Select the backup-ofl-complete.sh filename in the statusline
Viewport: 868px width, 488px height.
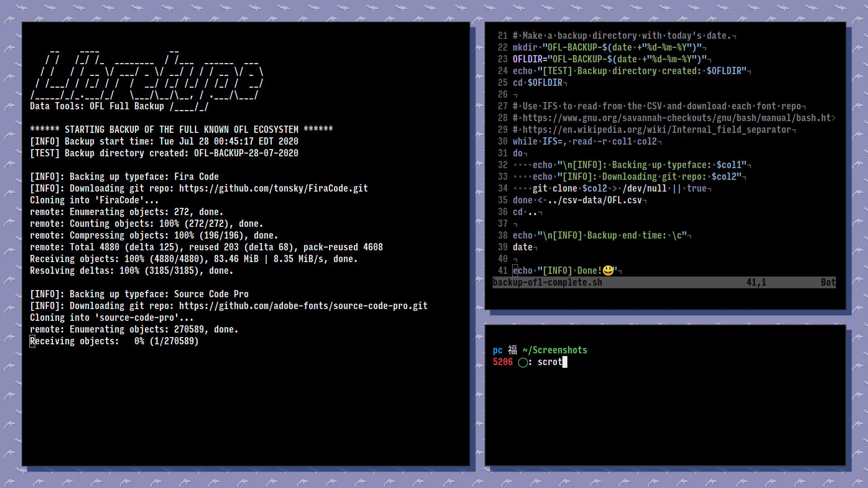click(547, 282)
